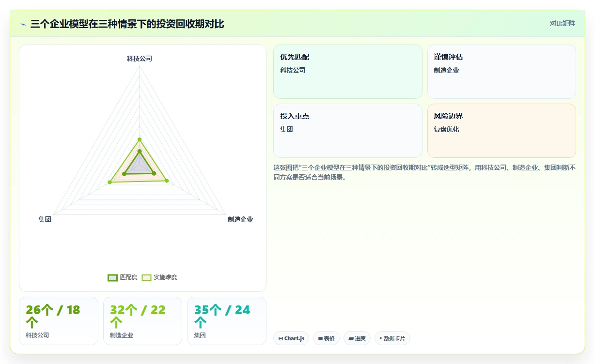Screen dimensions: 595x364
Task: Click the 进度 tag icon
Action: 351,339
